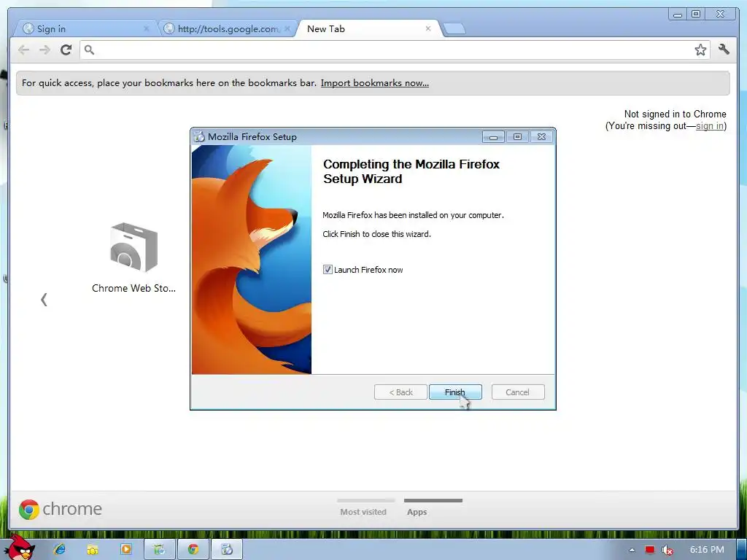Open the Chrome Web Store app icon
The height and width of the screenshot is (560, 747).
click(134, 248)
